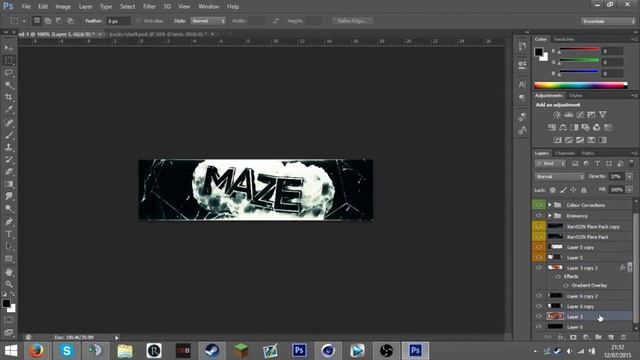Viewport: 640px width, 360px height.
Task: Select the Eyedropper tool
Action: point(9,109)
